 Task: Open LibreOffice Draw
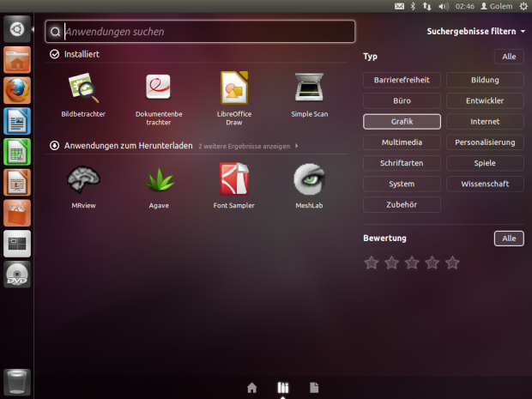[x=234, y=99]
